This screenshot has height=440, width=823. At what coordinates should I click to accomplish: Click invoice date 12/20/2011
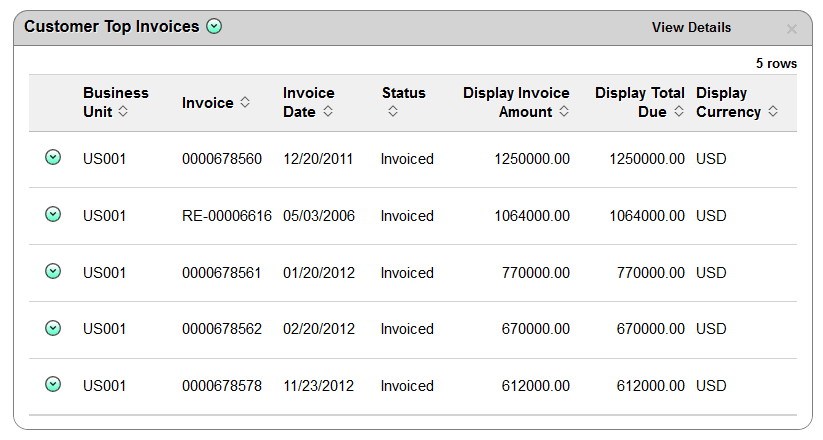pyautogui.click(x=318, y=159)
